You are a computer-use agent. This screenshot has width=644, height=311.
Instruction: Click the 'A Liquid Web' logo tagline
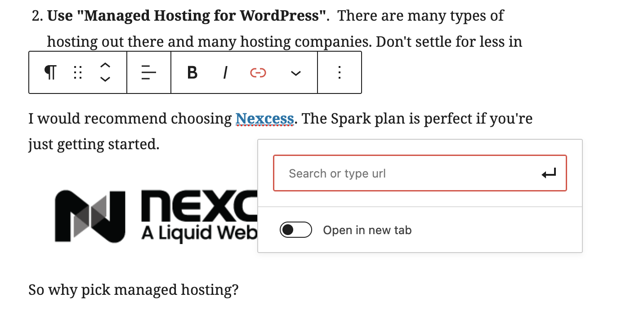199,233
